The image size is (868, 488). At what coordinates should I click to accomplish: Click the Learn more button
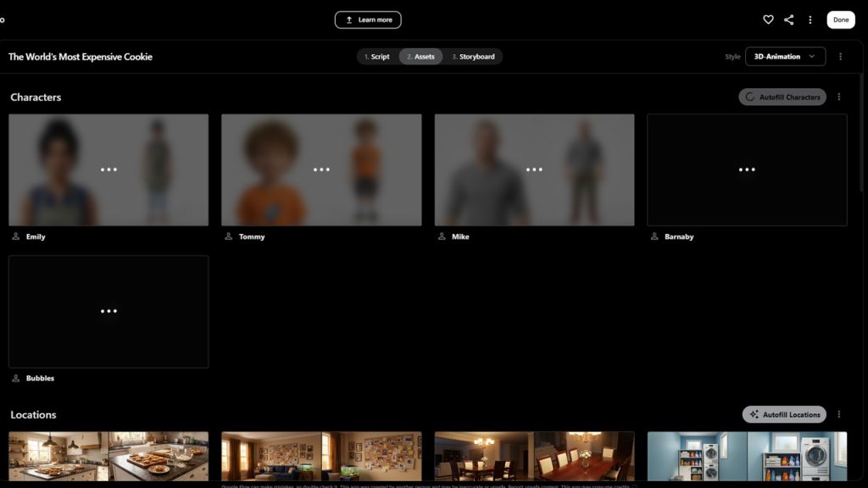click(368, 20)
